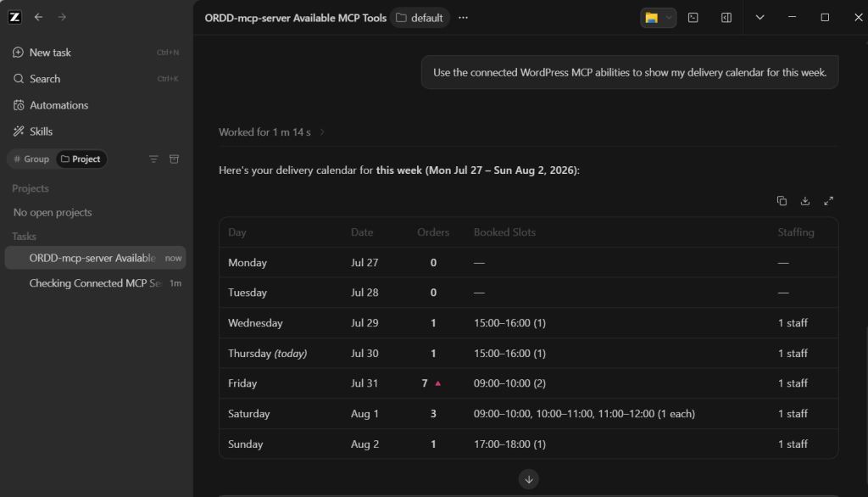Screen dimensions: 868x497
Task: Click the Friday row cell
Action: tap(242, 383)
